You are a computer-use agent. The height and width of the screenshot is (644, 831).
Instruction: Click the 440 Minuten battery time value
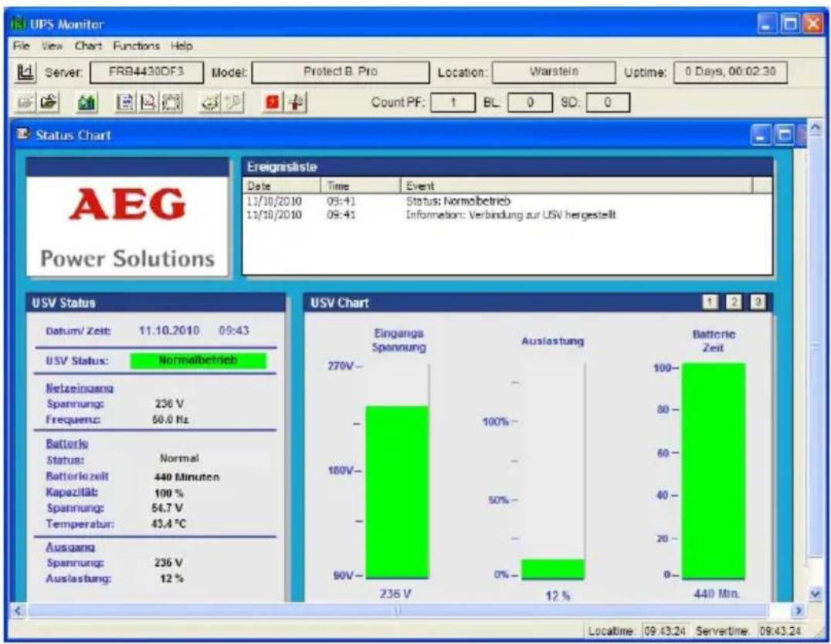tap(187, 477)
